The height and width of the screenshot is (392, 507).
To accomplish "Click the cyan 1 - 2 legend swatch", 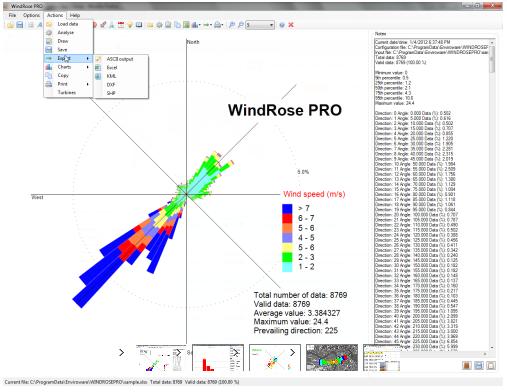I will [287, 267].
